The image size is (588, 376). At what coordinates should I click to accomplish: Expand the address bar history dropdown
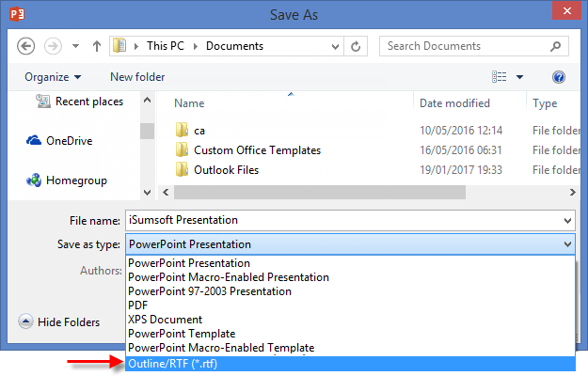pos(333,46)
